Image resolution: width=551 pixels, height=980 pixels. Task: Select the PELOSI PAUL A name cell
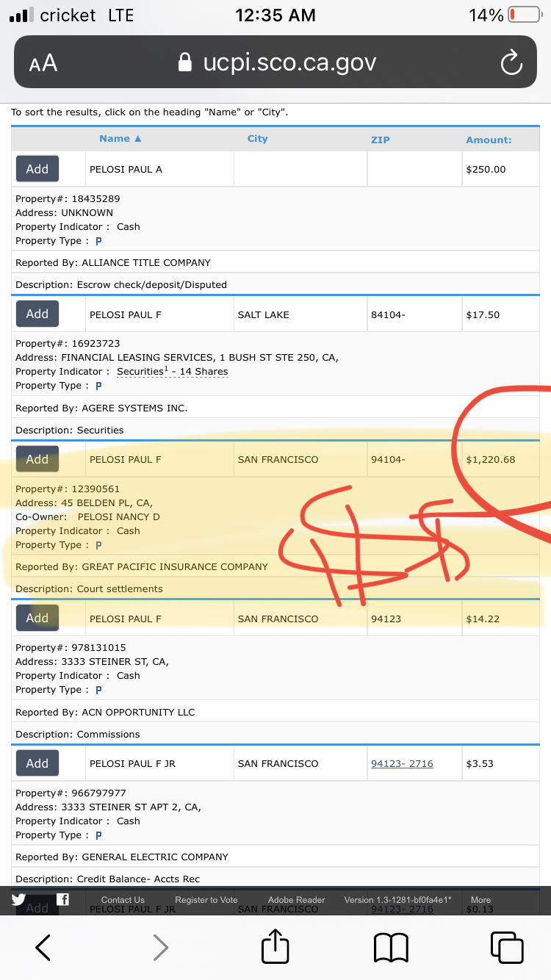click(159, 169)
